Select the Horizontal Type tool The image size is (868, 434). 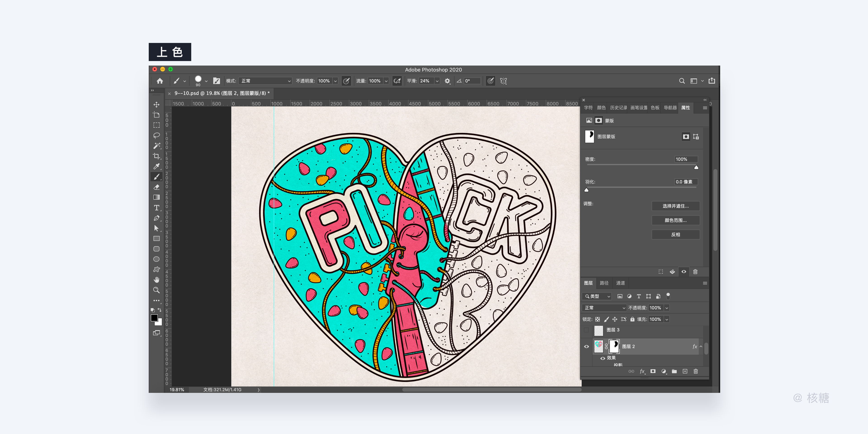[156, 208]
